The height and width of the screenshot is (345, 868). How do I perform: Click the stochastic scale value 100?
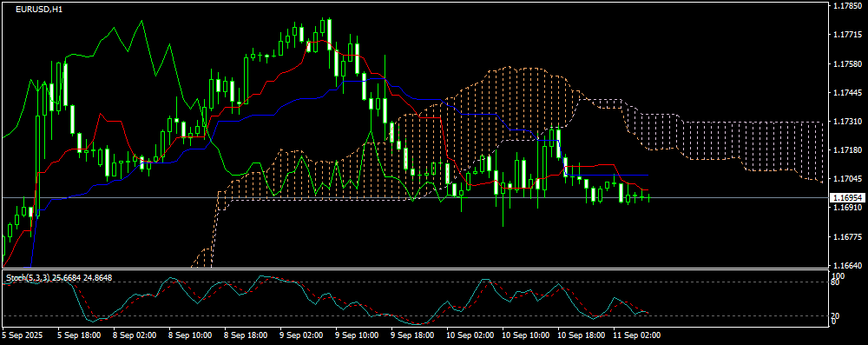click(838, 275)
